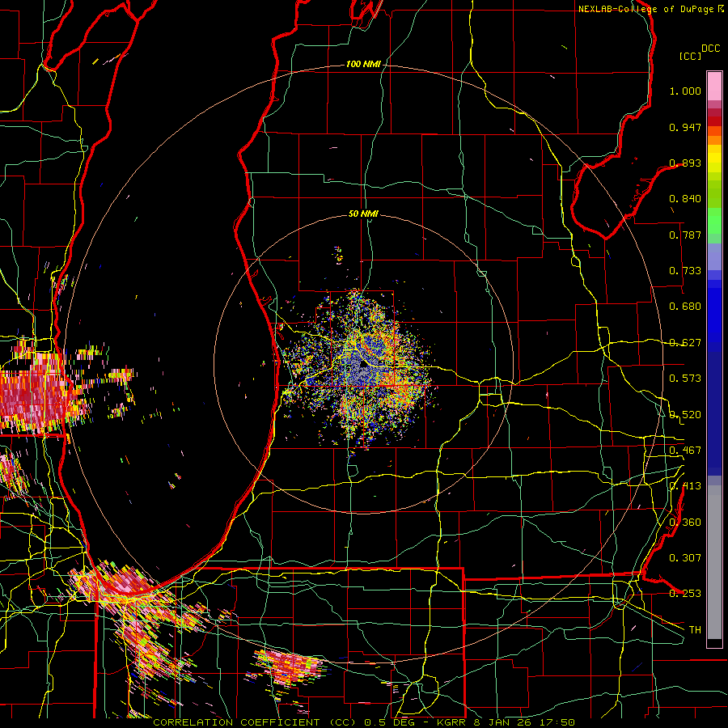Click the 50 NMI range ring label

tap(363, 214)
